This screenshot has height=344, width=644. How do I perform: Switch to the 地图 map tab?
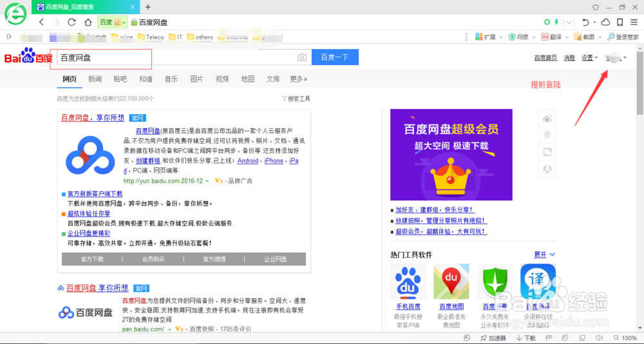[x=248, y=79]
